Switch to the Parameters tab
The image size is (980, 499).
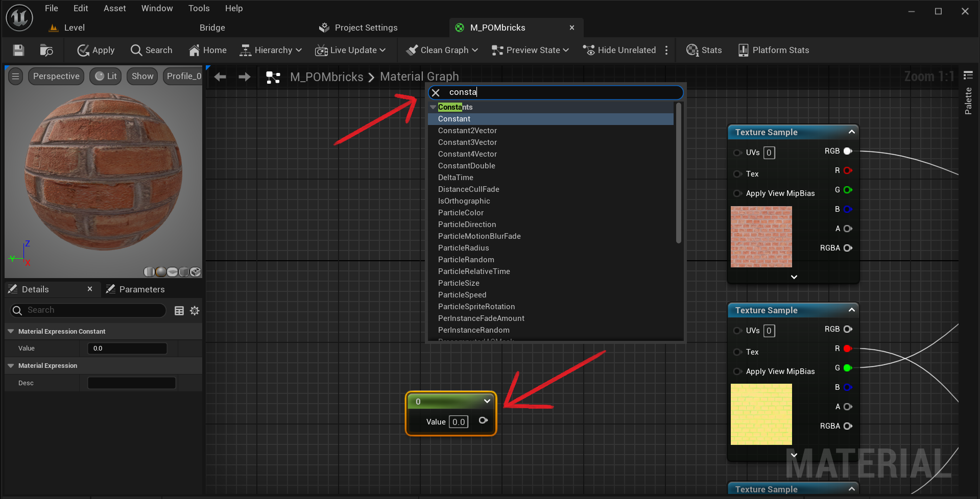click(141, 289)
